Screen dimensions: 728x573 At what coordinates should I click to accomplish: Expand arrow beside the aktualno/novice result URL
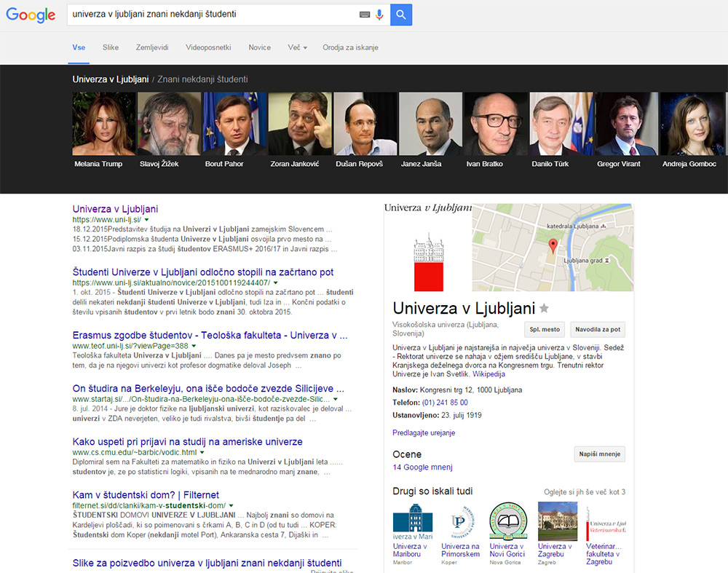276,282
